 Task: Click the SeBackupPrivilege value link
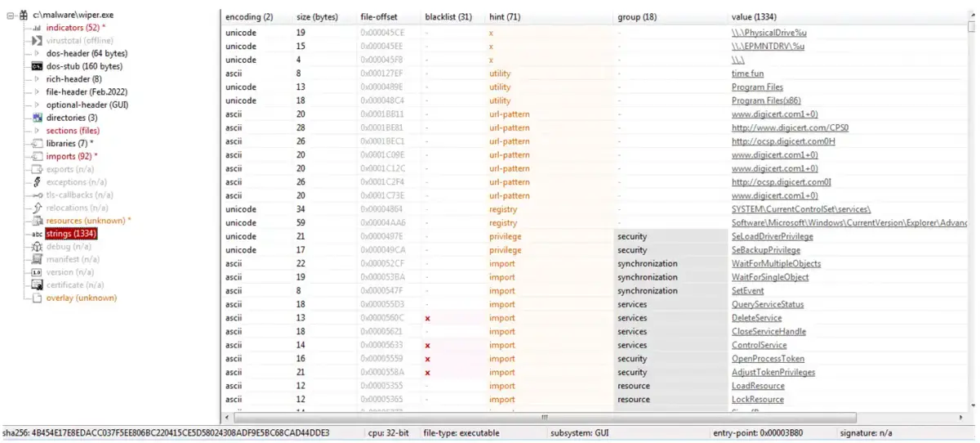coord(765,250)
